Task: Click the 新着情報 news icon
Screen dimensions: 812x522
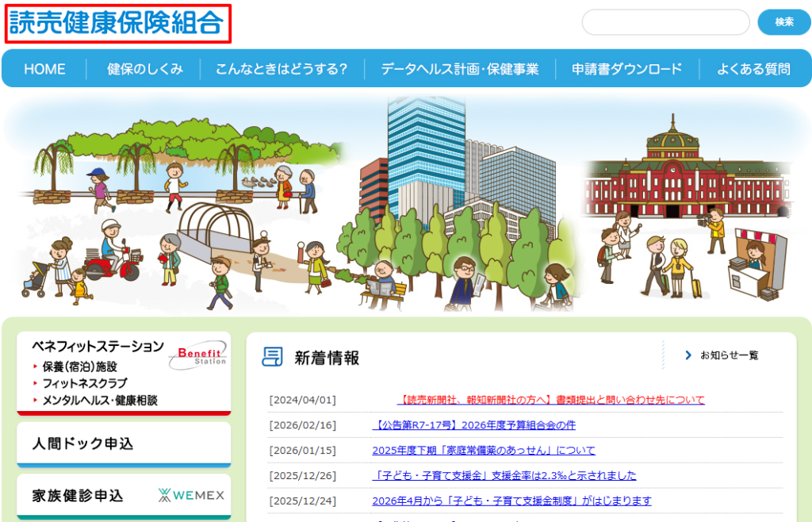Action: click(x=272, y=357)
